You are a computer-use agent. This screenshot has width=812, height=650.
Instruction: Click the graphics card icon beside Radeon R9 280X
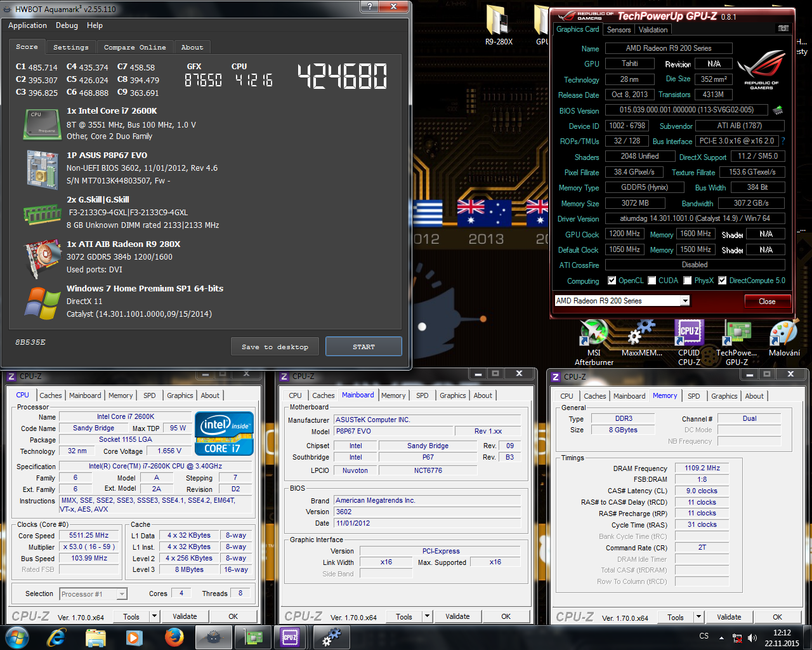[x=43, y=258]
